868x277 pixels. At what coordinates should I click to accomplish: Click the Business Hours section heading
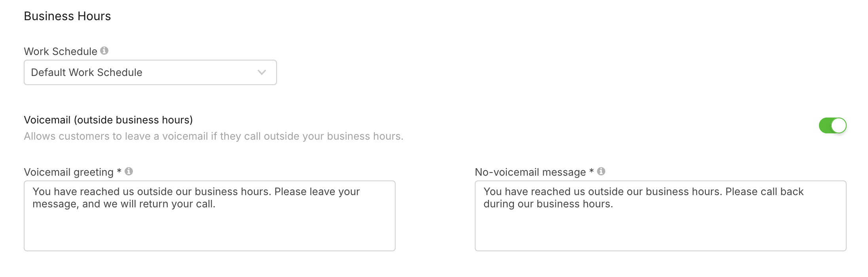pyautogui.click(x=67, y=16)
